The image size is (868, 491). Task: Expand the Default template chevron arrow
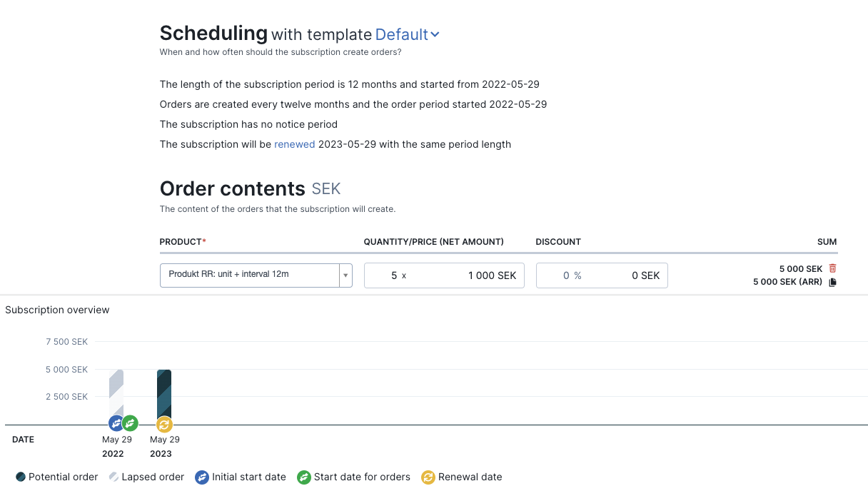(435, 34)
